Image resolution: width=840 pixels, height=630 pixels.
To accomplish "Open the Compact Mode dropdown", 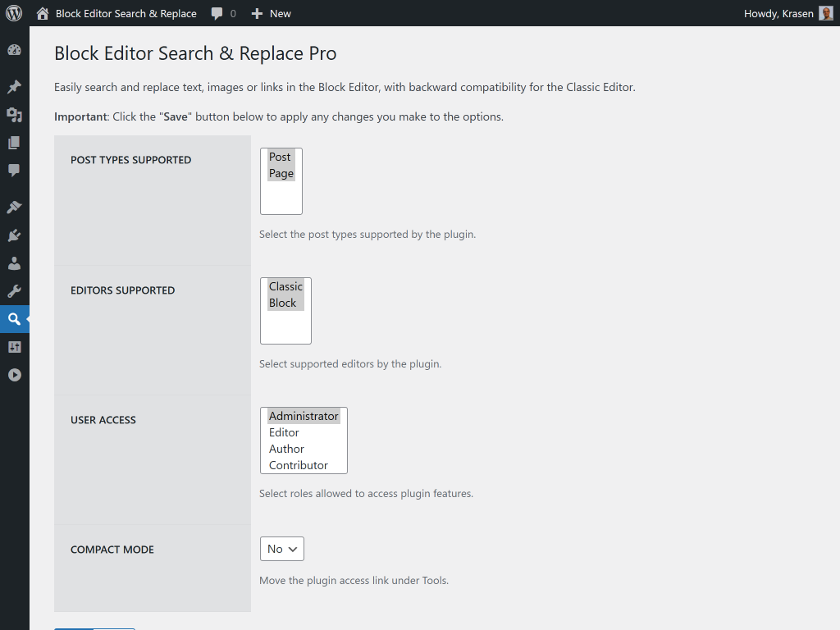I will coord(282,549).
